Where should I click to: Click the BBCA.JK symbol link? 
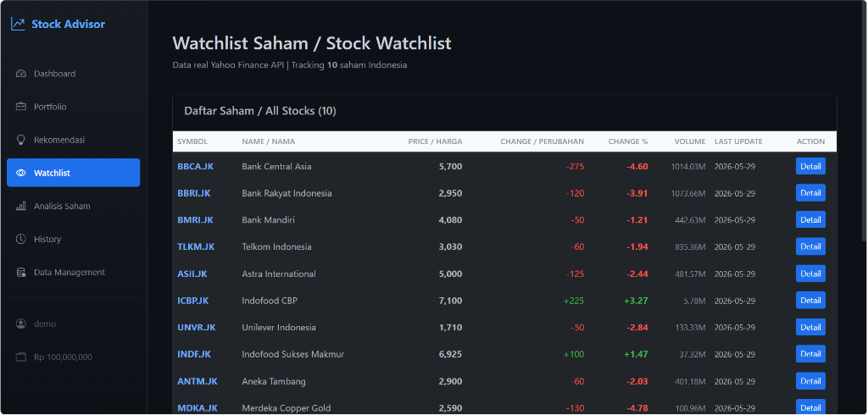pos(194,166)
